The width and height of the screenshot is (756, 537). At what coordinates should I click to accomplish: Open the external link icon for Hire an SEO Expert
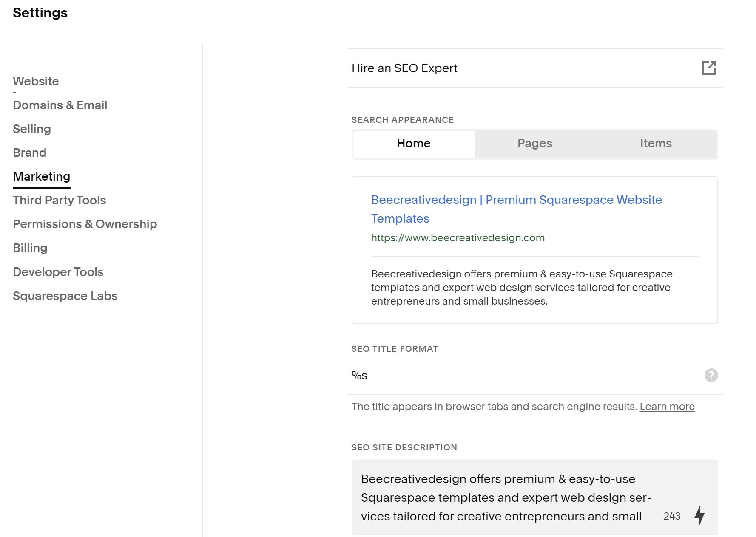tap(708, 68)
